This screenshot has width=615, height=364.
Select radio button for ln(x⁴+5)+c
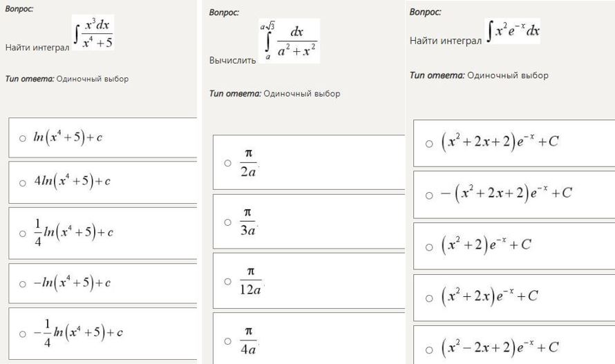pos(23,138)
